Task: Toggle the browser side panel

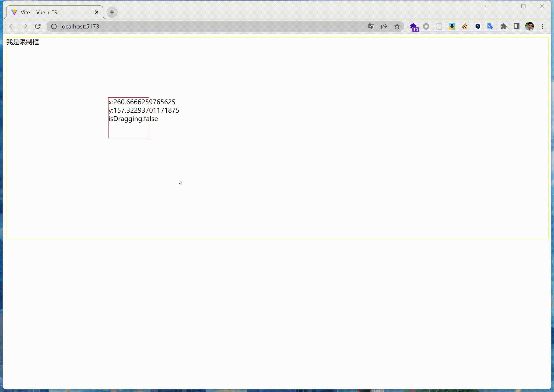Action: 516,26
